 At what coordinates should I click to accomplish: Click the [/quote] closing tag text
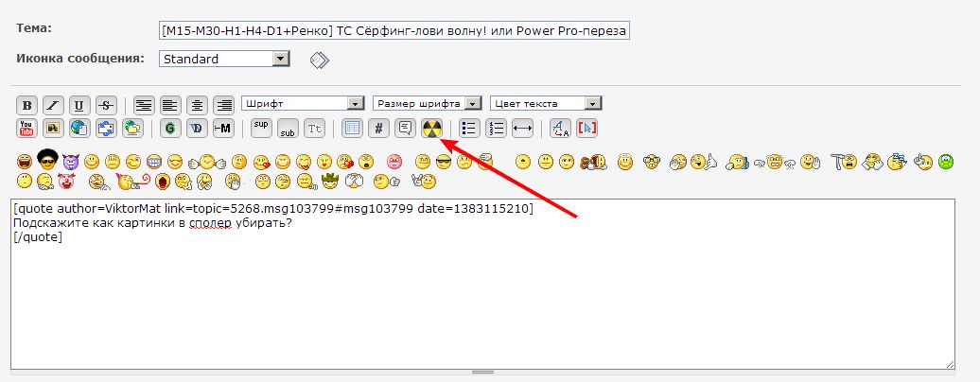38,237
